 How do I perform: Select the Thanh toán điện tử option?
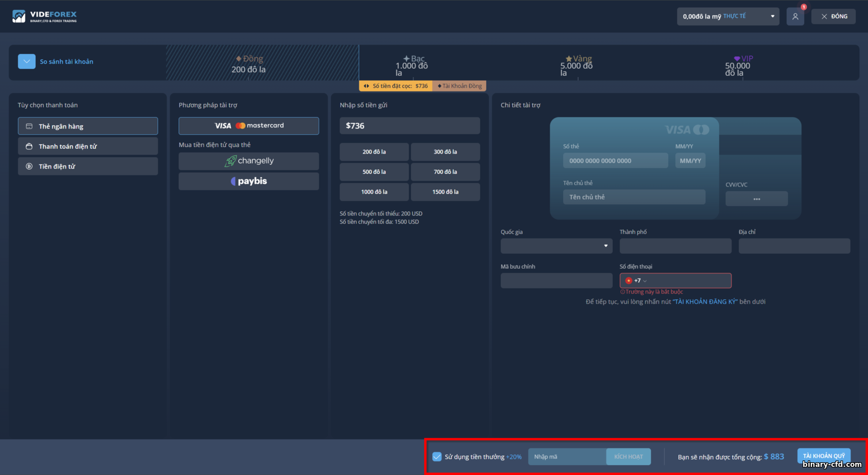point(88,147)
